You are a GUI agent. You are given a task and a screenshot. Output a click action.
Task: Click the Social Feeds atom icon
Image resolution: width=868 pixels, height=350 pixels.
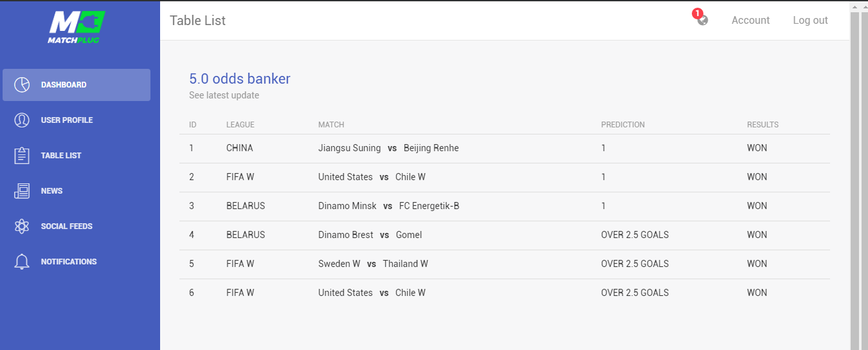[22, 226]
